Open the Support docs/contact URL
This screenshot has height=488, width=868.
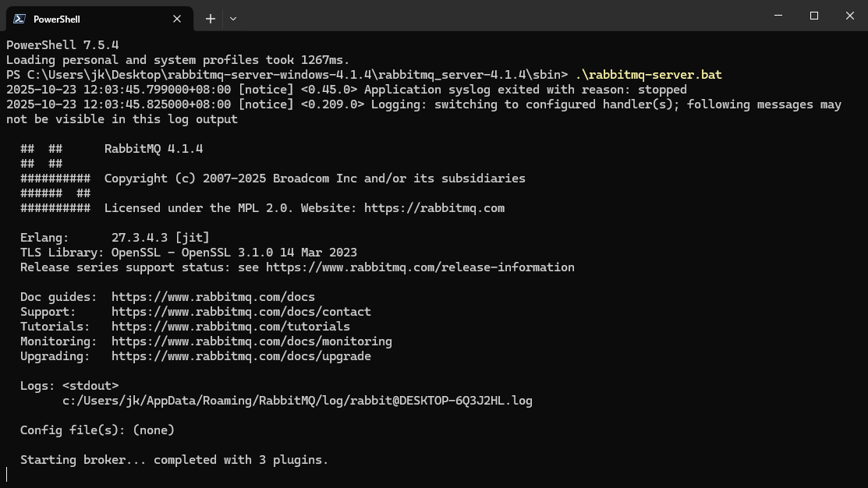click(241, 312)
